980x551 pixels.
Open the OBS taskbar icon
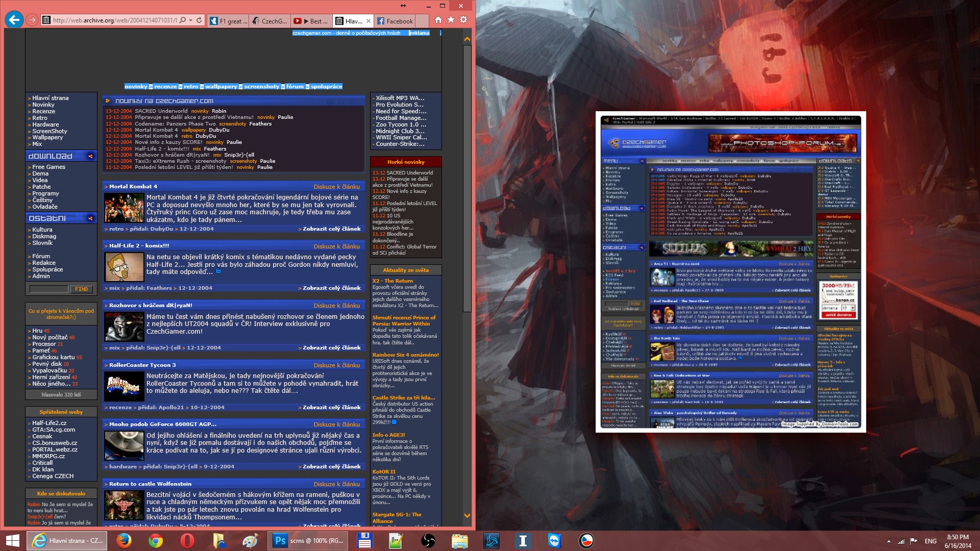[x=428, y=541]
